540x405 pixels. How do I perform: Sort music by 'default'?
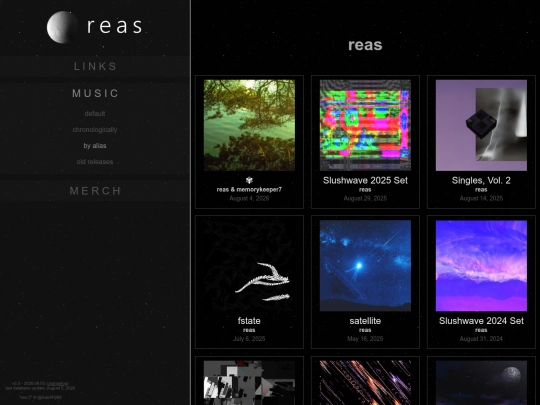pos(95,114)
